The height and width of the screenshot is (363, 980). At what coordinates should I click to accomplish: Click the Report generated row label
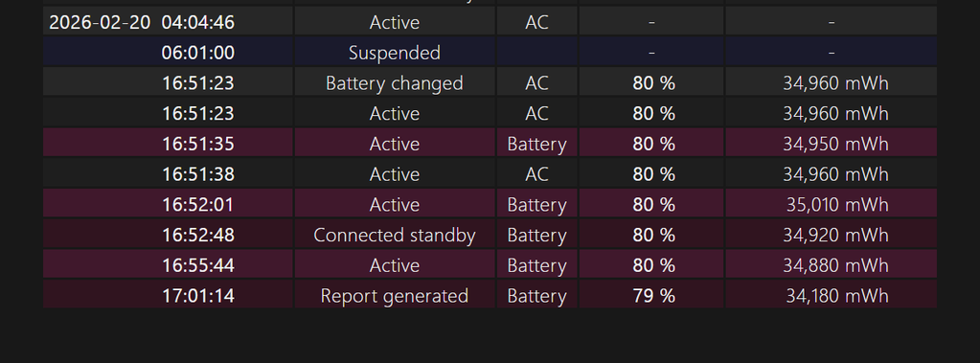[x=395, y=296]
